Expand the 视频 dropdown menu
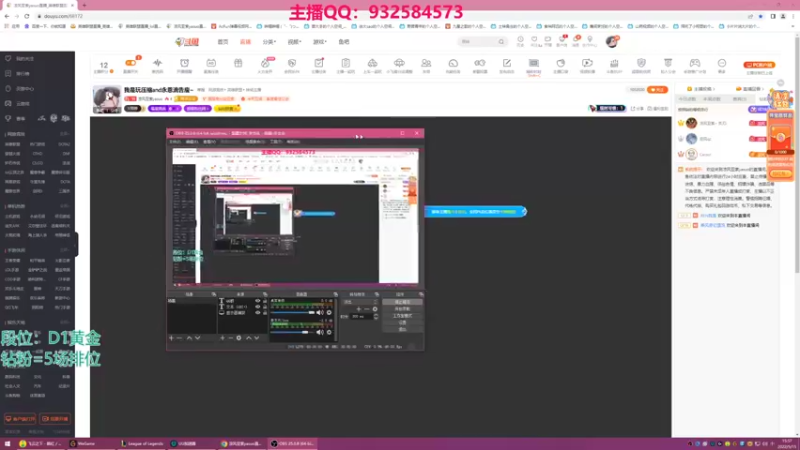The width and height of the screenshot is (800, 450). (294, 42)
